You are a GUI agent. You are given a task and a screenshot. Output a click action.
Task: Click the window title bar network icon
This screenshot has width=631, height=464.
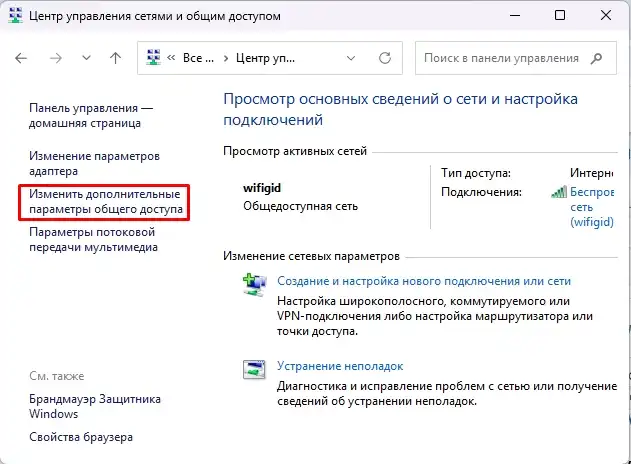coord(16,14)
